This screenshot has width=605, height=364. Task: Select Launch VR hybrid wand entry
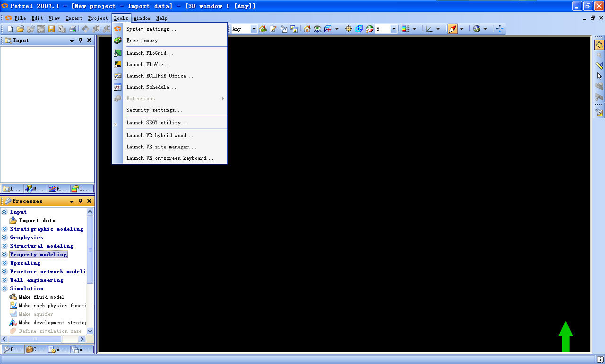[x=170, y=135]
